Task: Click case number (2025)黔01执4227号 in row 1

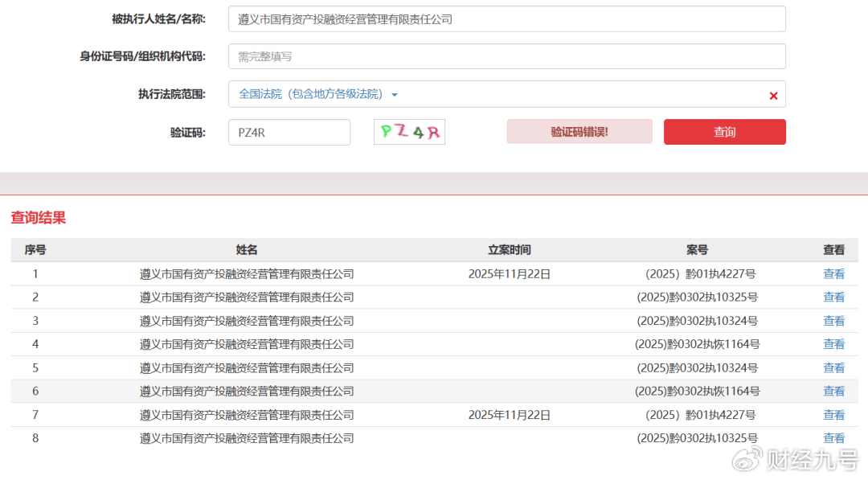Action: pos(700,274)
